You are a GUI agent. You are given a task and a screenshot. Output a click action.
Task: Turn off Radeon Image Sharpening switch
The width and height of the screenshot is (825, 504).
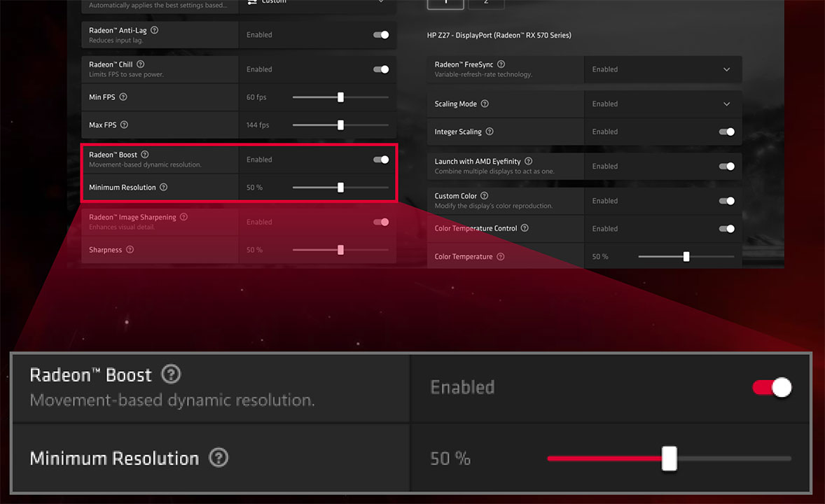tap(381, 222)
